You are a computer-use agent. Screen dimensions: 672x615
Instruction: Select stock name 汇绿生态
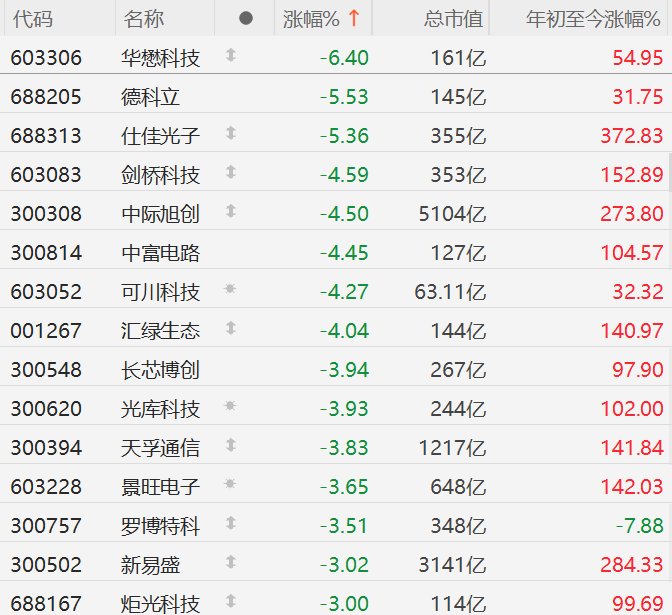click(x=160, y=331)
